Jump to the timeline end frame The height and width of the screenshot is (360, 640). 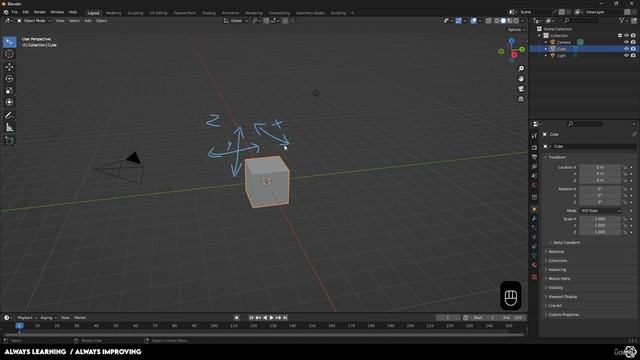coord(285,318)
